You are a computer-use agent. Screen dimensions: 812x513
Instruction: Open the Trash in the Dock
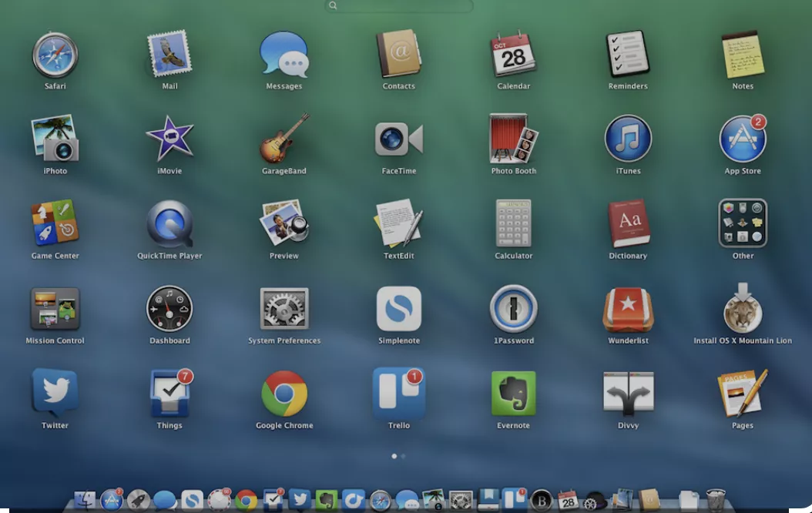tap(716, 500)
